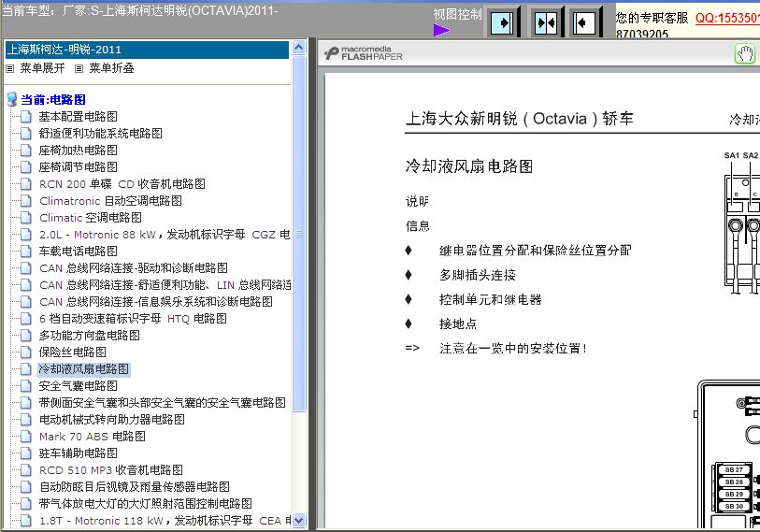Select the 座椅加热电路图 entry

pos(78,151)
